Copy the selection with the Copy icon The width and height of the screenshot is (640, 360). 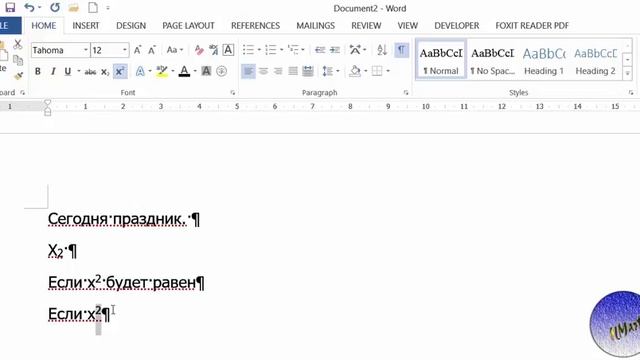(x=18, y=60)
